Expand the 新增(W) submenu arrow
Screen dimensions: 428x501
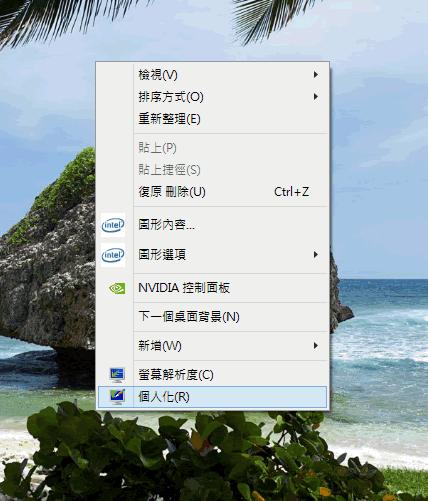point(315,345)
